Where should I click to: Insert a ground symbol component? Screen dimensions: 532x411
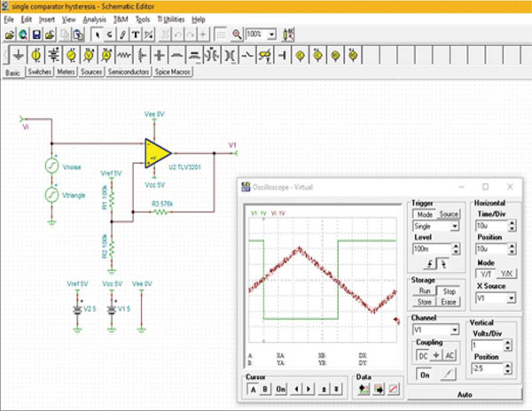tap(19, 55)
